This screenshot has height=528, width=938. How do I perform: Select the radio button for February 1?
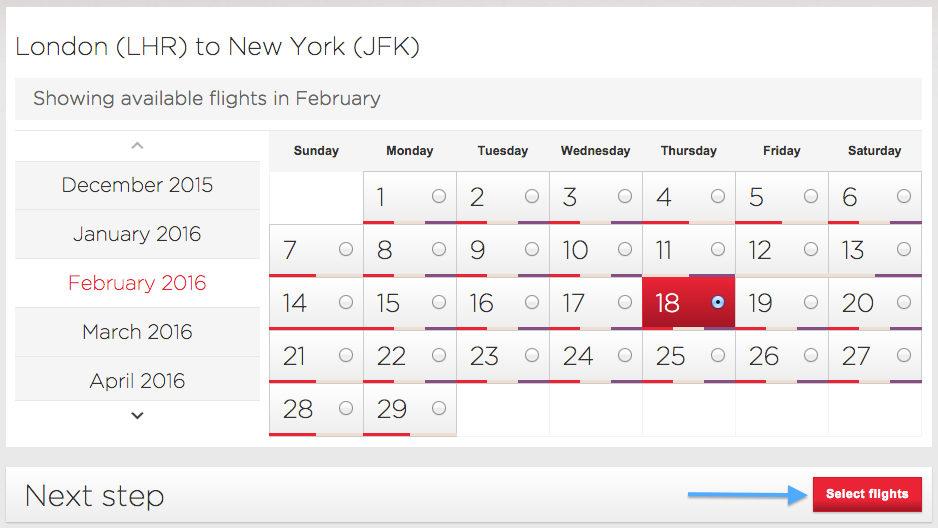tap(438, 196)
